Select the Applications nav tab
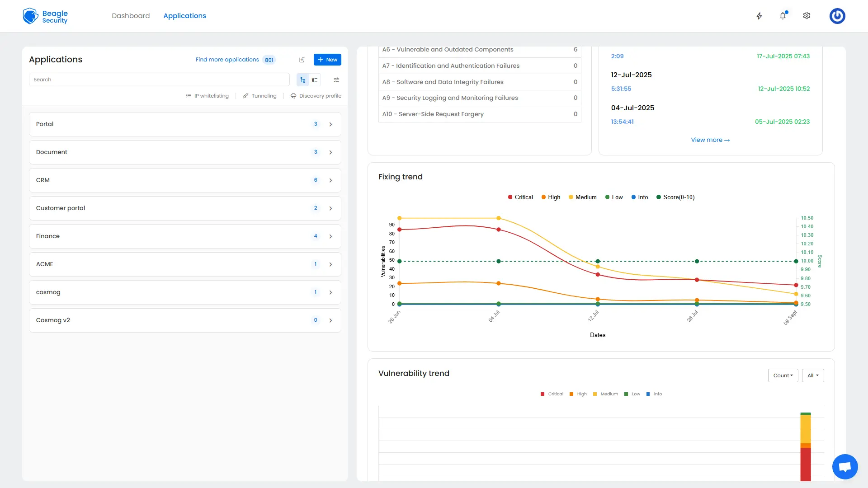Viewport: 868px width, 488px height. 184,16
